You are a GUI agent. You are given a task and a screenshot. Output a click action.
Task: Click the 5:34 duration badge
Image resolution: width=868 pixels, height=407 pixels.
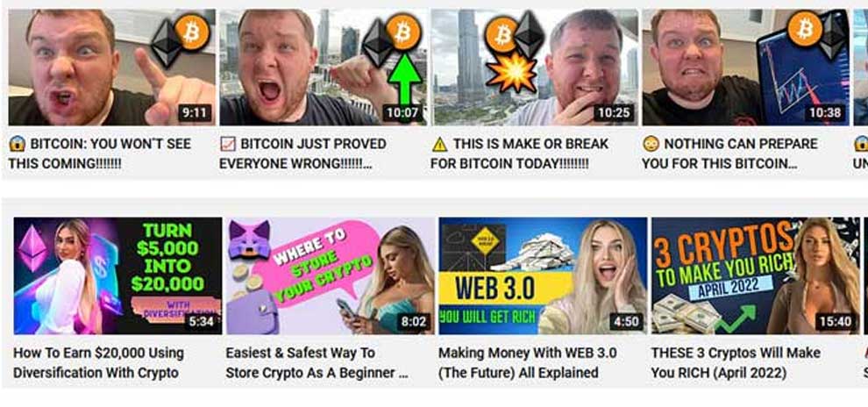click(201, 322)
